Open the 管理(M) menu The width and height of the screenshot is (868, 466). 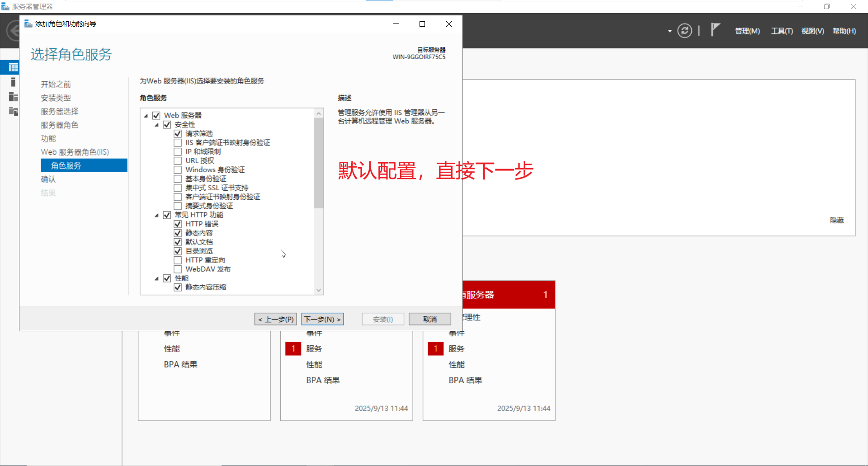[747, 31]
